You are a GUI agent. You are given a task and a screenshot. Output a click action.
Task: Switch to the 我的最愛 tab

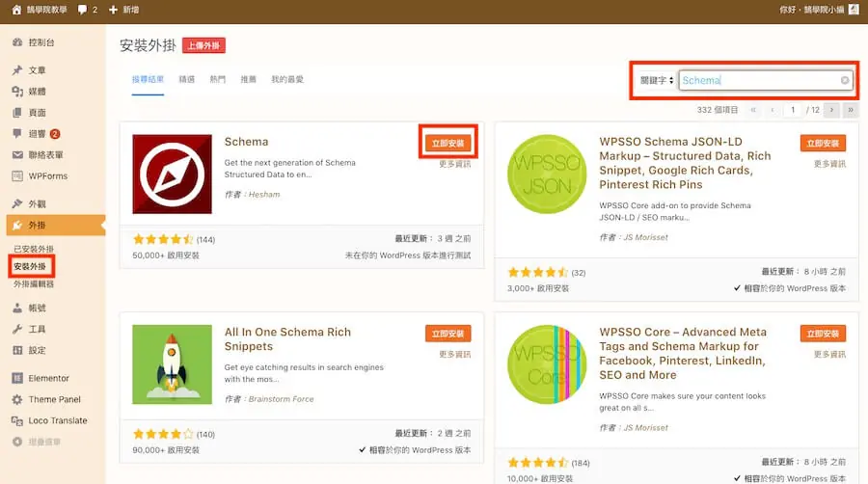pyautogui.click(x=287, y=79)
